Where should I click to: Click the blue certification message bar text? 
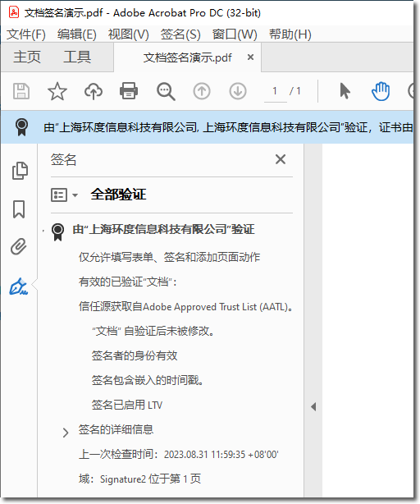(228, 127)
